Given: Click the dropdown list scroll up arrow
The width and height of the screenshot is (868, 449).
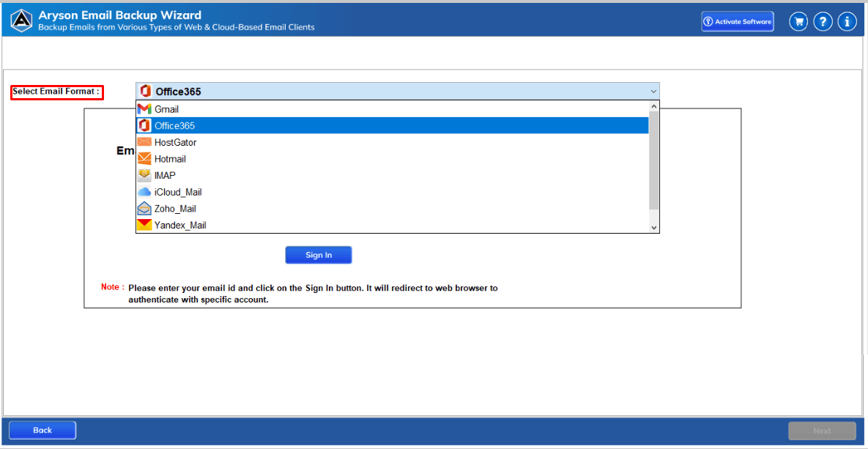Looking at the screenshot, I should [x=654, y=107].
